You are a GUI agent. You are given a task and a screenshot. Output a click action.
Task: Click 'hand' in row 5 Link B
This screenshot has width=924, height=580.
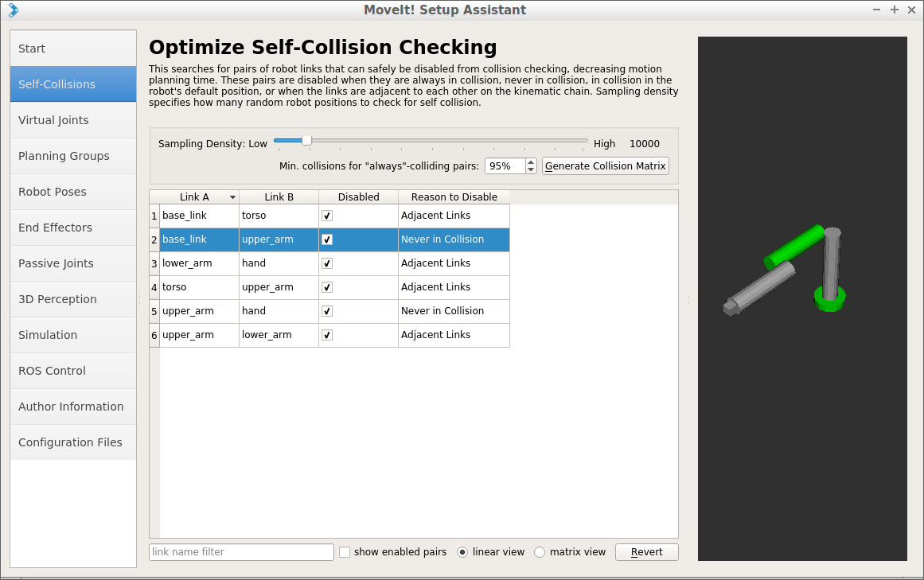(279, 311)
